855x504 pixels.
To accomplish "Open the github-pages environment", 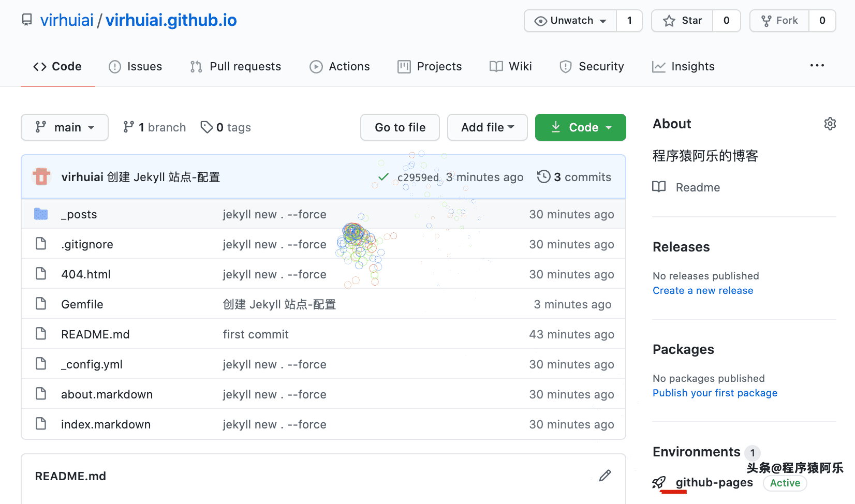I will 714,482.
